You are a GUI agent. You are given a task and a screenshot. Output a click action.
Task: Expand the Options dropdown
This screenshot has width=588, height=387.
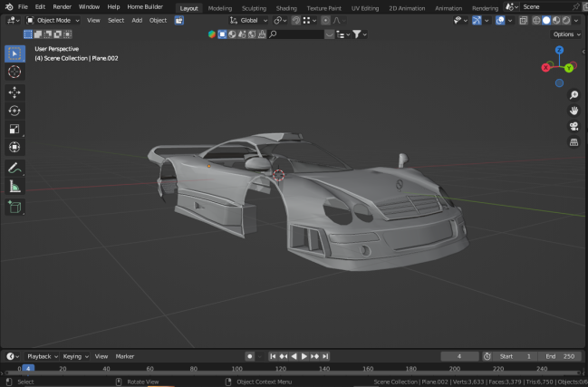[x=567, y=34]
